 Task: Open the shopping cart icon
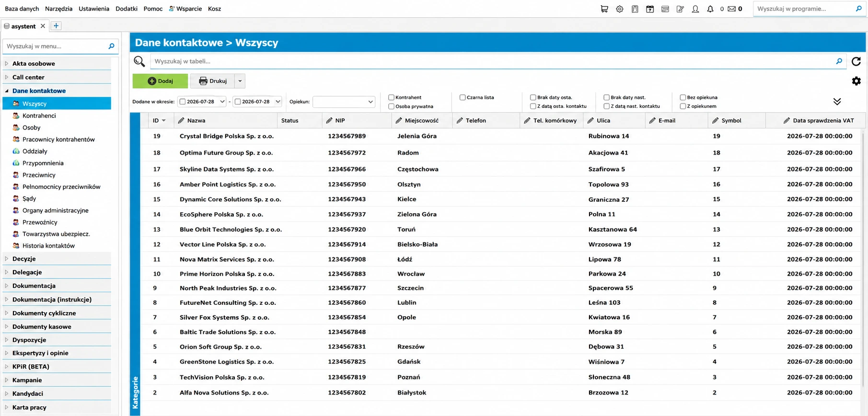pyautogui.click(x=604, y=9)
